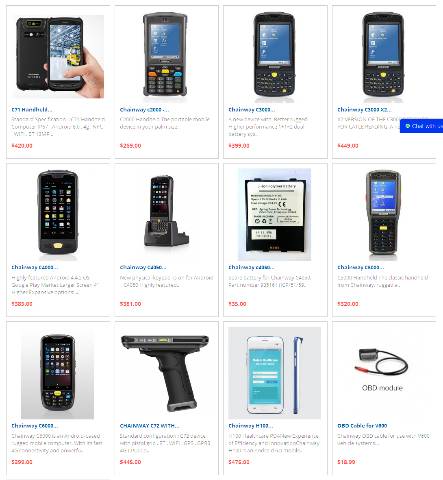443x480 pixels.
Task: Click the Chainway C6000 product title
Action: [35, 426]
